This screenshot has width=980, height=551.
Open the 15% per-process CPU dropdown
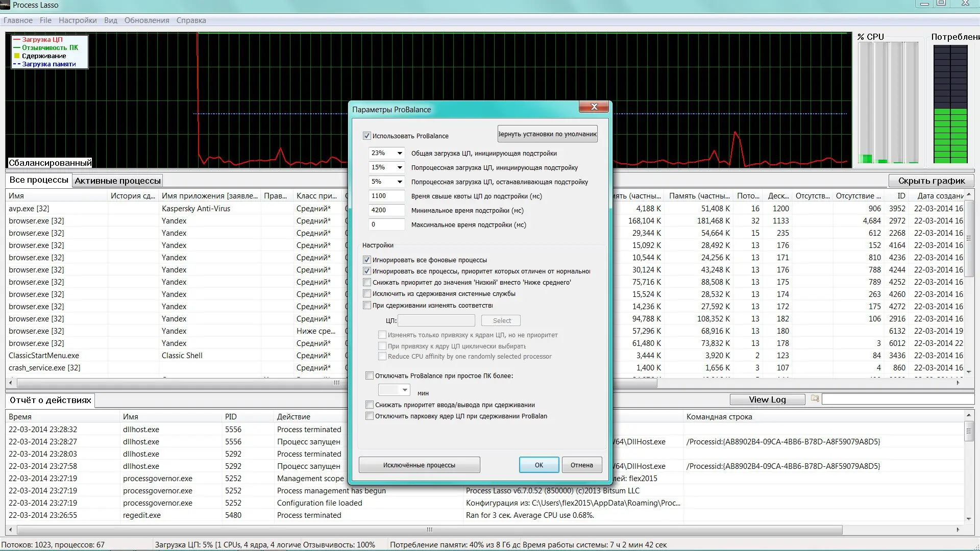coord(400,167)
